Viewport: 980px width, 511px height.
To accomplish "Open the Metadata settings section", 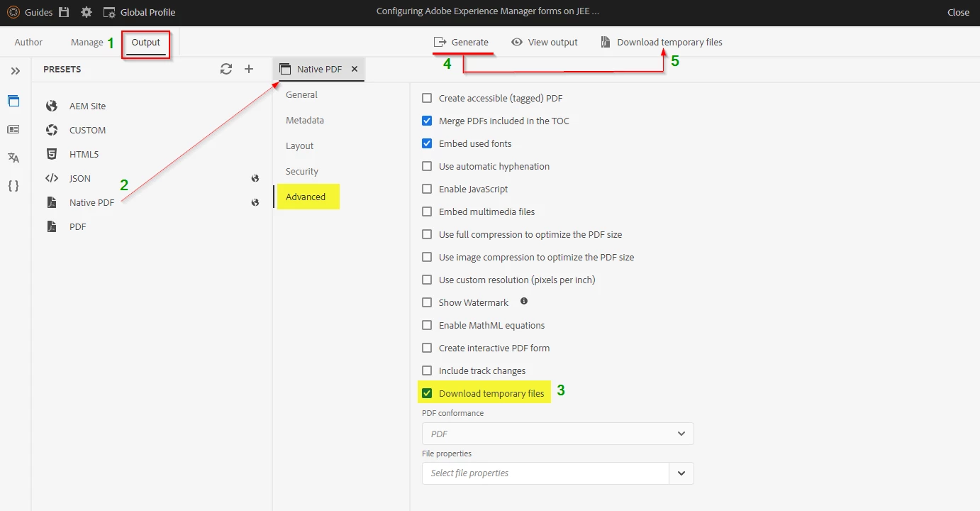I will (x=305, y=120).
